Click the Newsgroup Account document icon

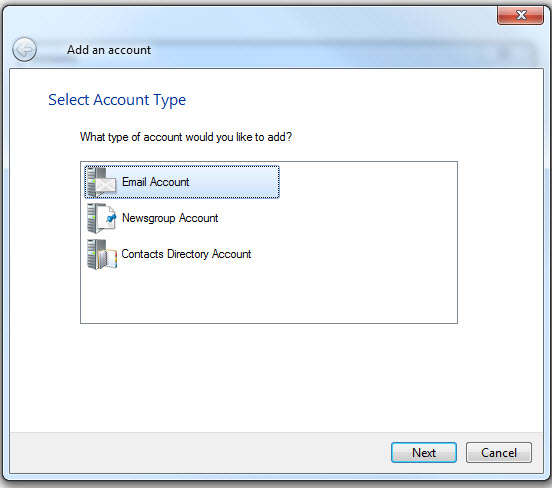coord(106,218)
